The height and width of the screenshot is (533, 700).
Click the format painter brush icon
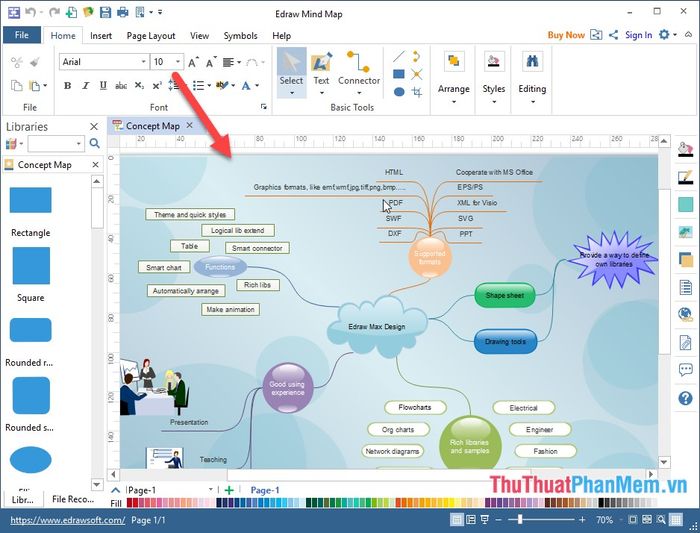point(35,62)
